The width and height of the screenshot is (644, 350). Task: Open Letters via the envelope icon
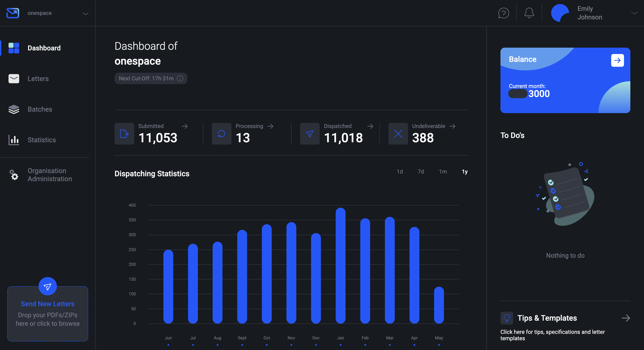[x=13, y=79]
